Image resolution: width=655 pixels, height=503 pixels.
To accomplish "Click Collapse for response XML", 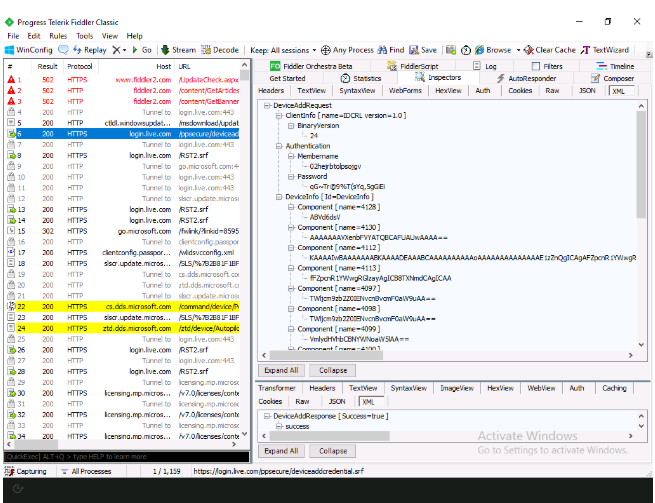I will click(x=333, y=451).
